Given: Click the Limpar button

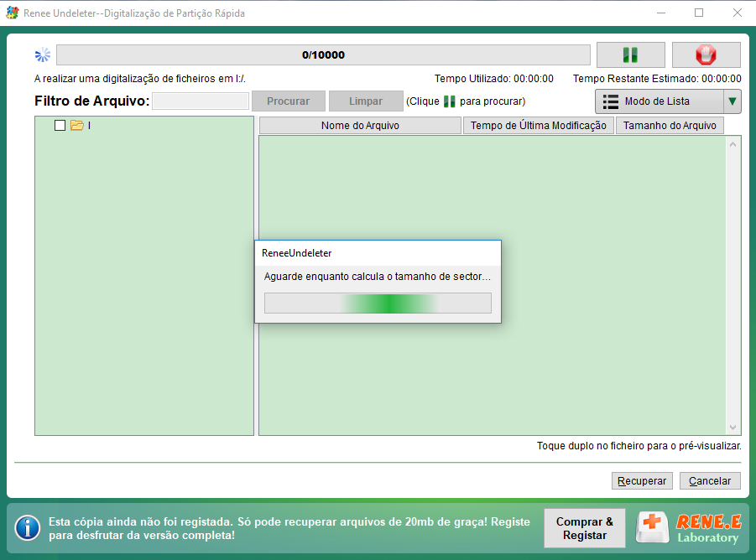Looking at the screenshot, I should point(366,101).
